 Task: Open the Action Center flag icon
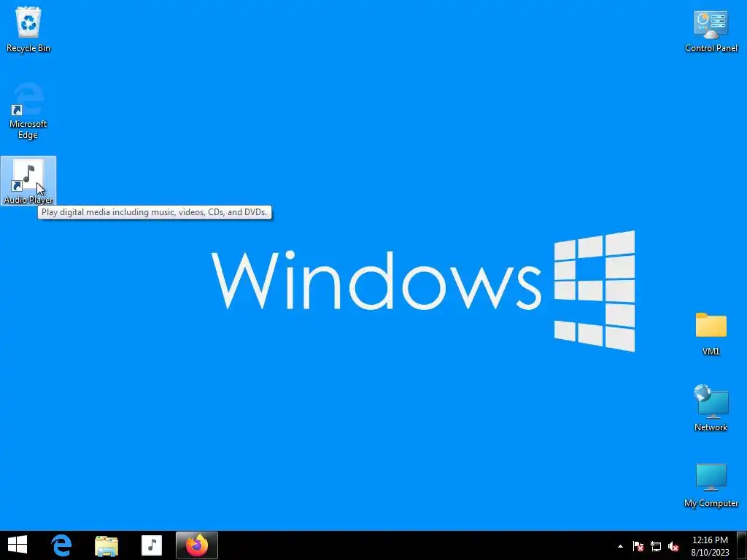[638, 546]
